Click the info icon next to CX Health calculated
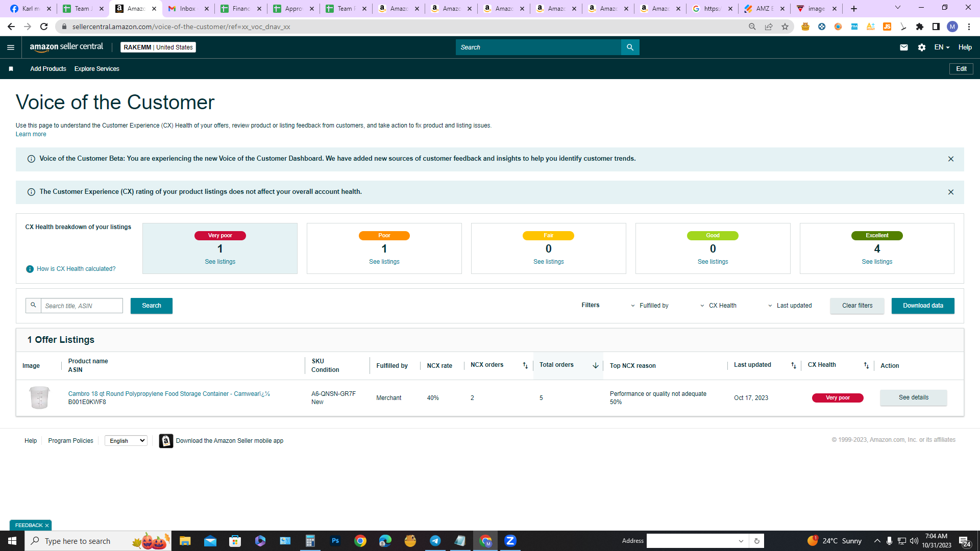 pos(30,269)
